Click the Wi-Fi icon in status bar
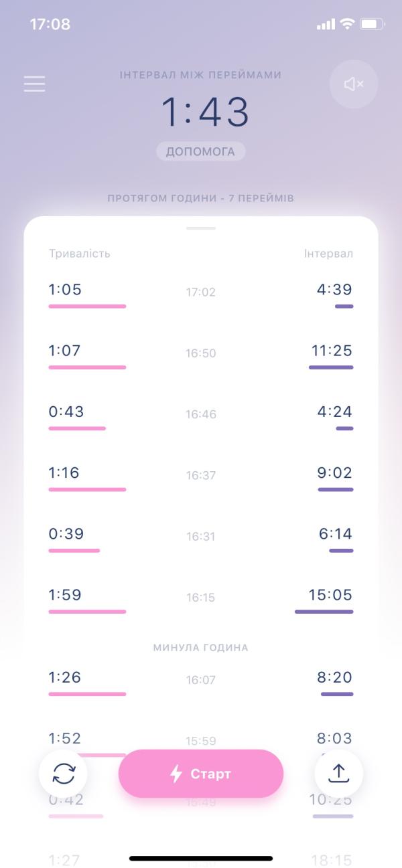Image resolution: width=402 pixels, height=868 pixels. (x=347, y=24)
